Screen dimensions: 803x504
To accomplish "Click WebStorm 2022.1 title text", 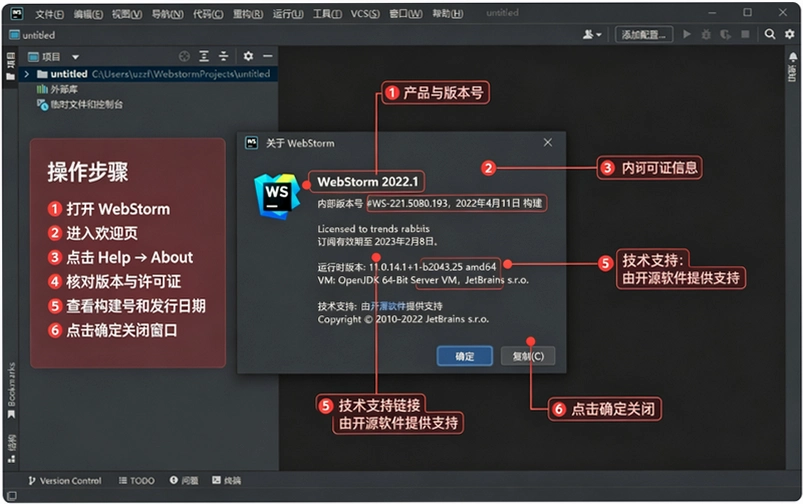I will [367, 182].
